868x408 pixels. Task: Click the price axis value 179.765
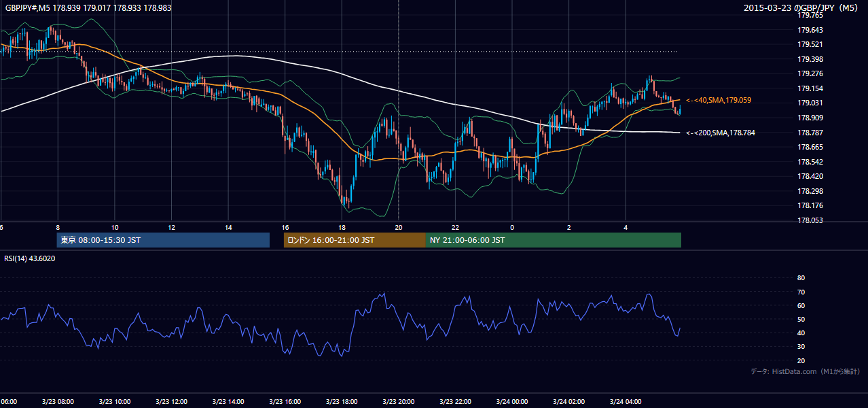(x=810, y=15)
